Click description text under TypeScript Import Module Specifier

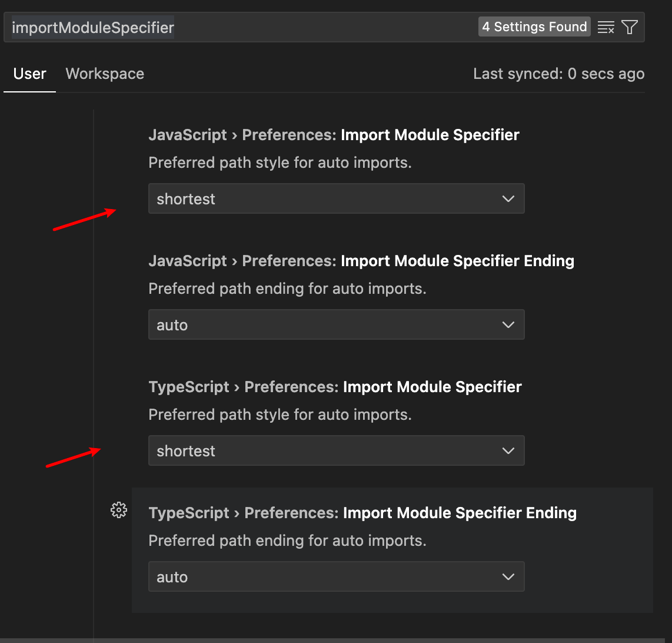pyautogui.click(x=280, y=415)
